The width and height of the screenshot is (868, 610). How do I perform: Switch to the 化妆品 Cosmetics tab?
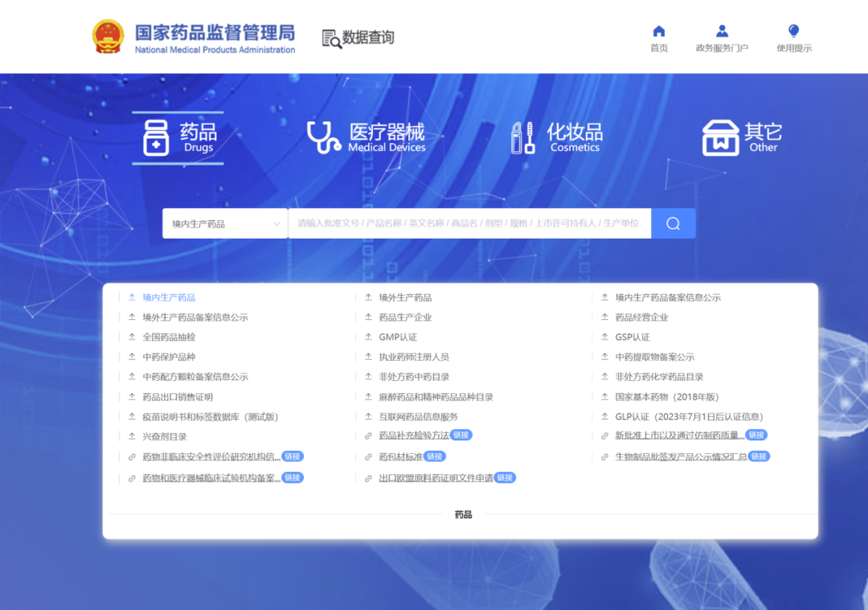[x=557, y=137]
